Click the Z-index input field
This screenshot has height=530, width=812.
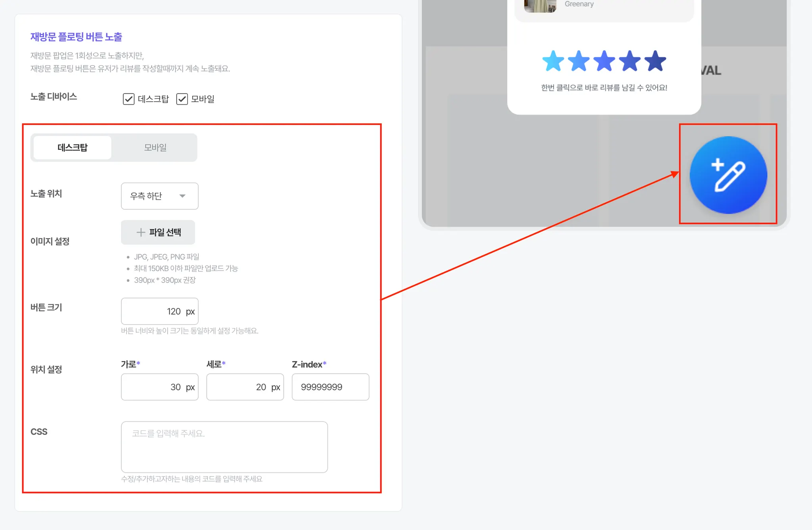click(x=330, y=387)
